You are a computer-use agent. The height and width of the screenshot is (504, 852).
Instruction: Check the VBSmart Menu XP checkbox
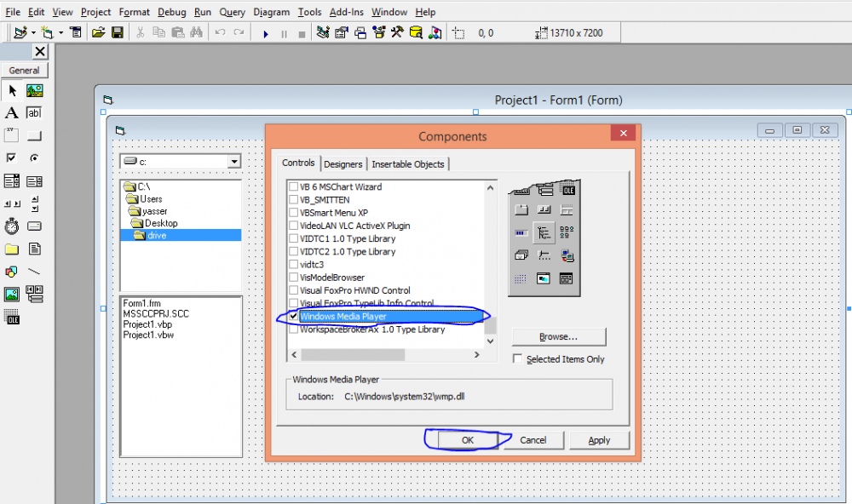click(293, 212)
